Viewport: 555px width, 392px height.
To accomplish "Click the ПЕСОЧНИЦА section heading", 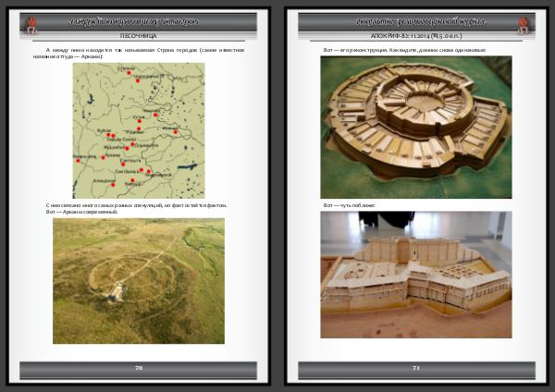I will (x=139, y=35).
